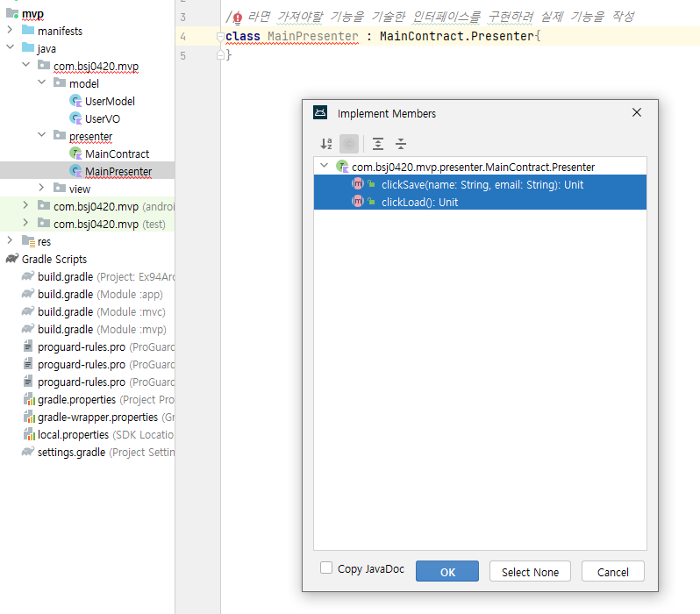Select the clickLoad method row
700x614 pixels.
480,202
